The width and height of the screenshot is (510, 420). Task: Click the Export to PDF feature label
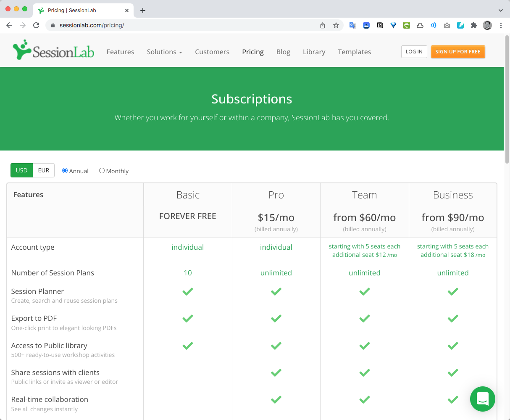tap(34, 318)
